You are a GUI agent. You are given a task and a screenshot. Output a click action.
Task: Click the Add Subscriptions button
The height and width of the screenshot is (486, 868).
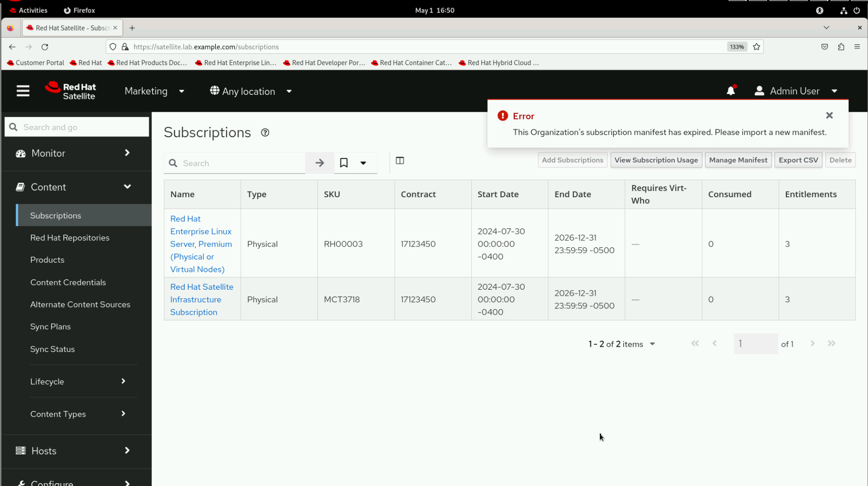pos(572,160)
